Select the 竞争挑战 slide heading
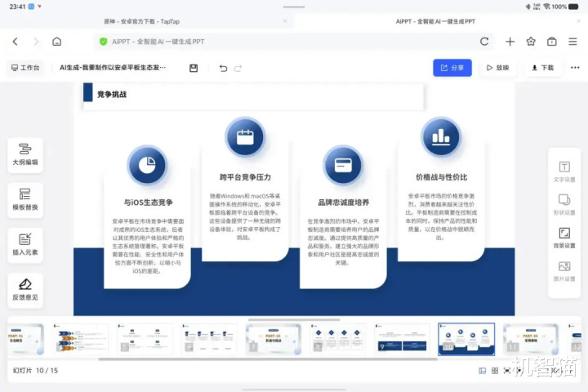Image resolution: width=588 pixels, height=392 pixels. pos(112,94)
